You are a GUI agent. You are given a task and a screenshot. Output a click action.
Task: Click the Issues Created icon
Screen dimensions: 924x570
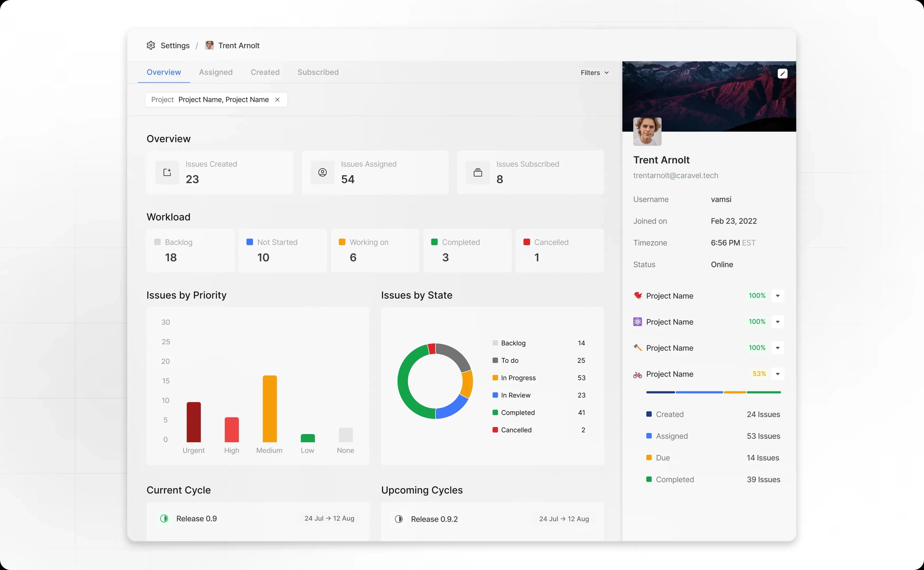click(167, 173)
